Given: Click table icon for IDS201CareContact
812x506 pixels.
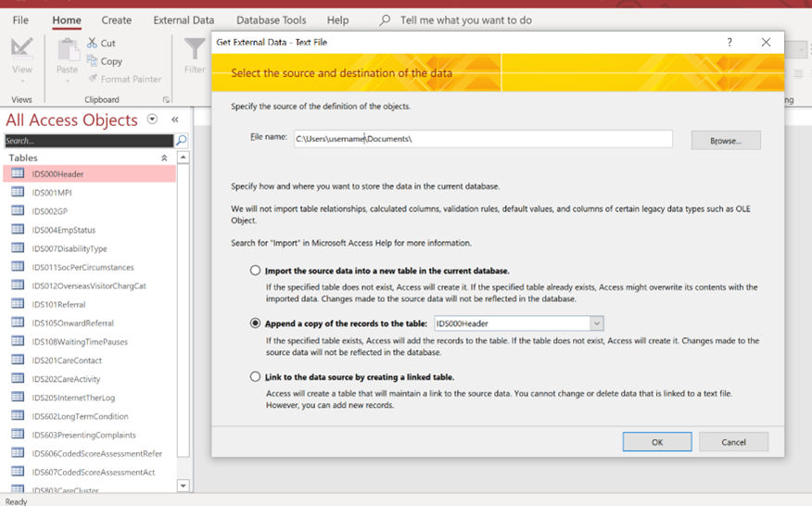Looking at the screenshot, I should coord(18,360).
